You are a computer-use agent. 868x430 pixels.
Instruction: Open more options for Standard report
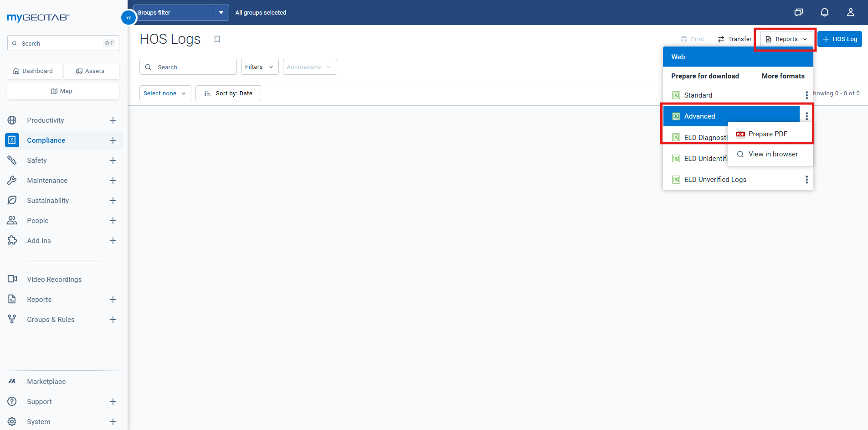coord(806,95)
